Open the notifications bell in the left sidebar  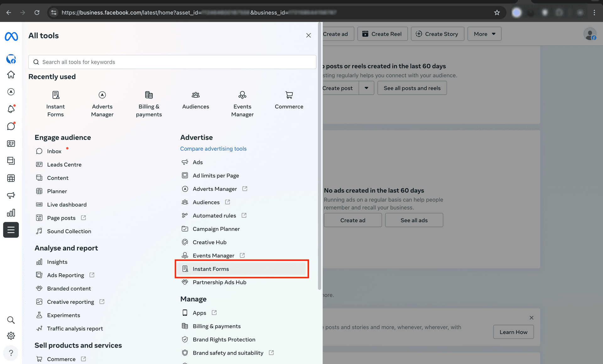click(x=11, y=109)
